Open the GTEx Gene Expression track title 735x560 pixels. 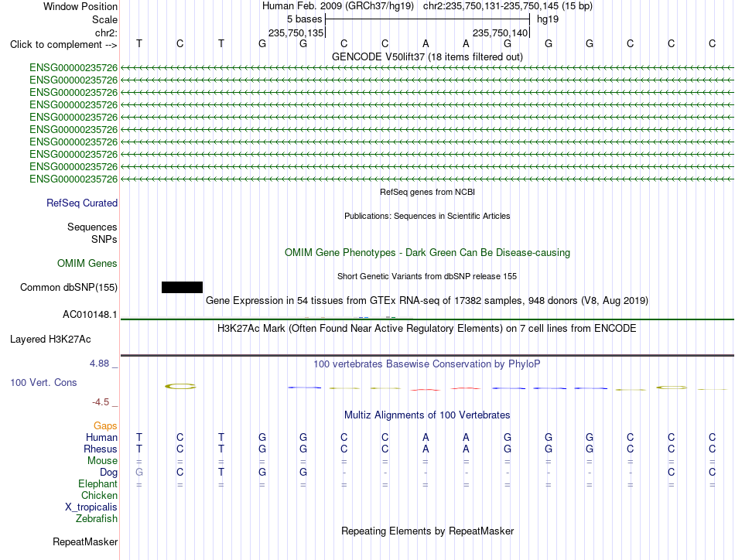point(427,300)
